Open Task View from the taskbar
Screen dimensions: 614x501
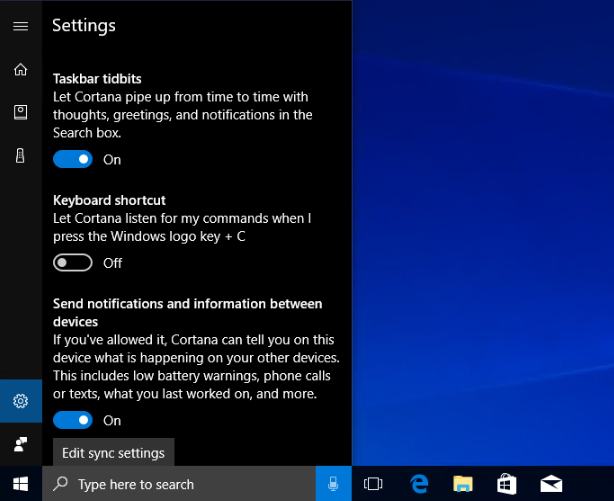(373, 484)
